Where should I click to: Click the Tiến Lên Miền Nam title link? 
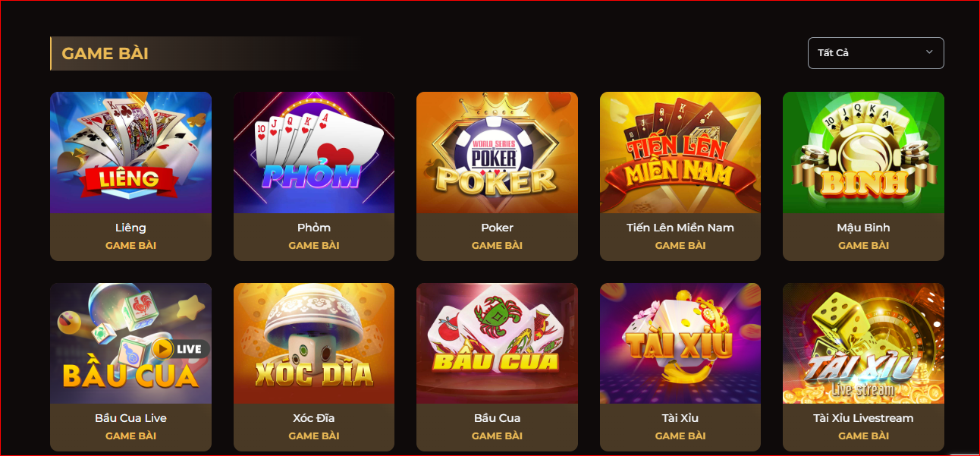[680, 228]
